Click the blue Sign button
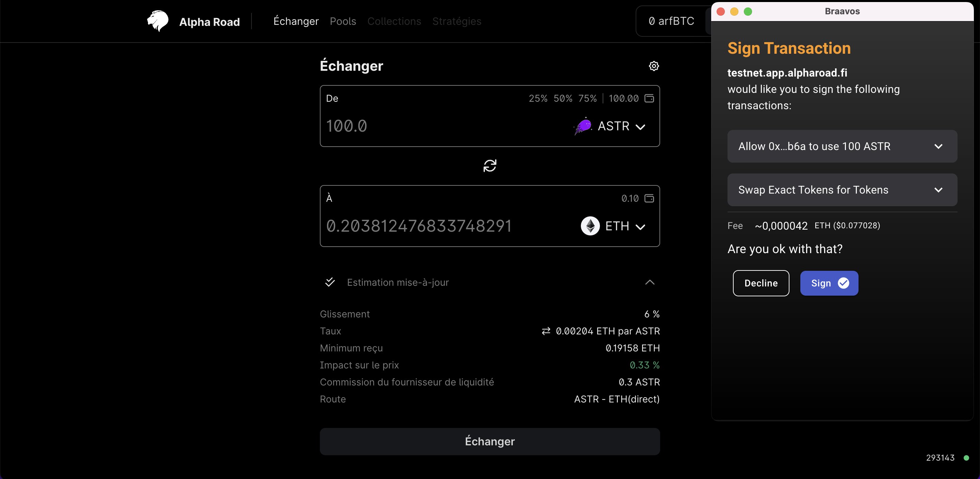 (x=829, y=283)
